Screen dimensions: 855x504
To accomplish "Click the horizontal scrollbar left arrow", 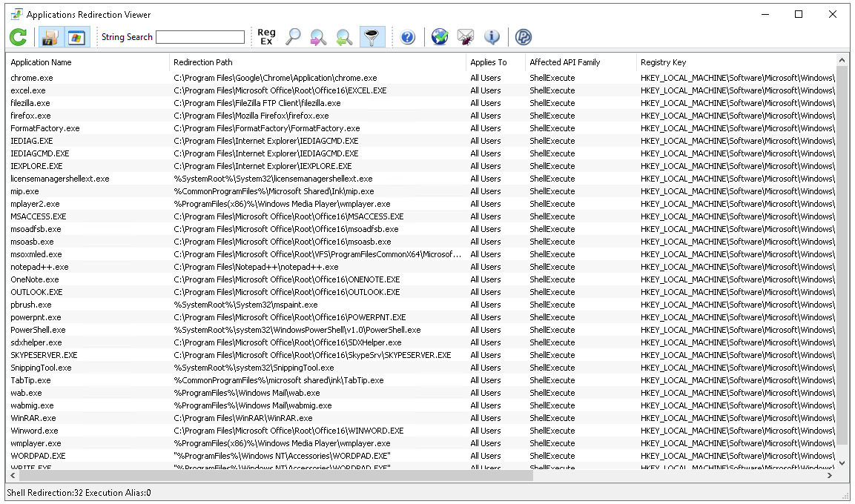I will [13, 476].
